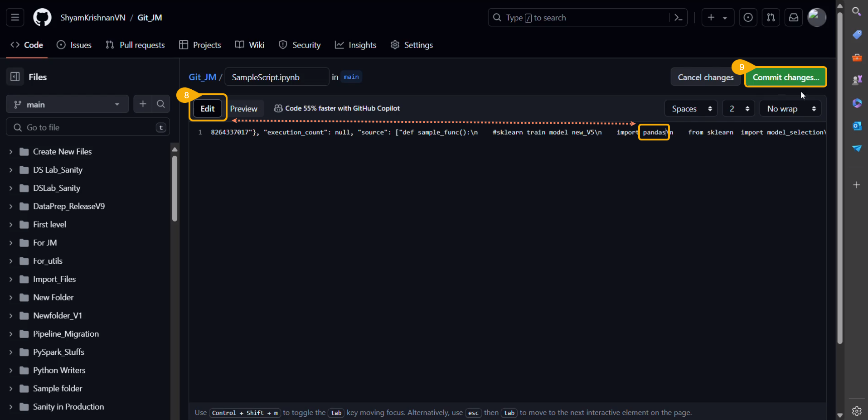Switch to the Preview mode

pos(243,109)
